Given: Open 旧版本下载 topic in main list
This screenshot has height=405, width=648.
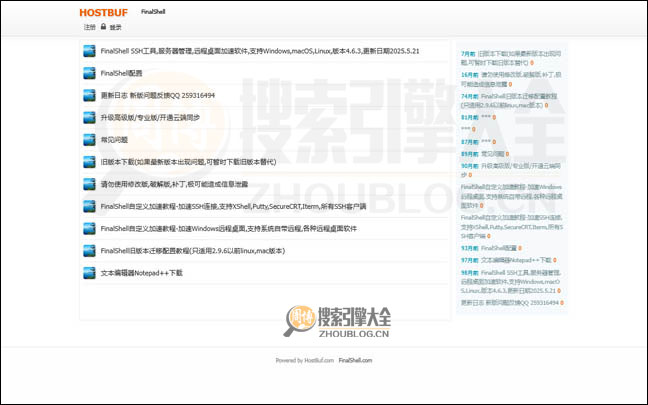Looking at the screenshot, I should pos(188,162).
